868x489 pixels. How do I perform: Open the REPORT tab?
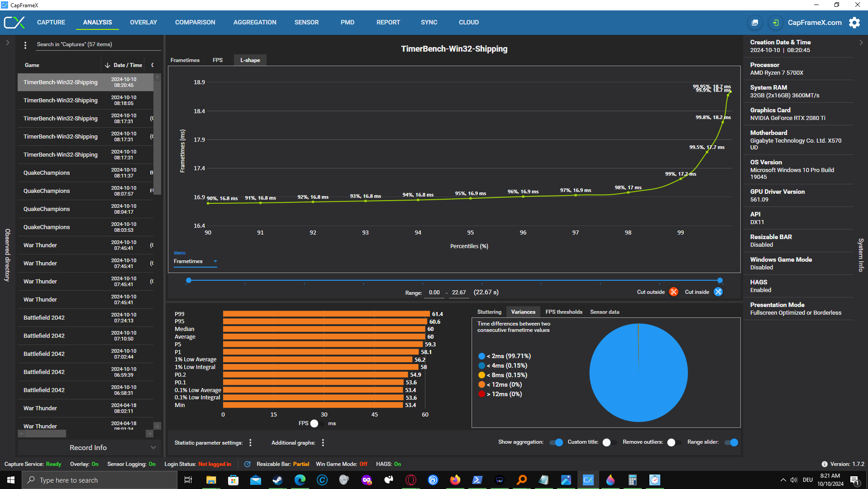tap(388, 22)
